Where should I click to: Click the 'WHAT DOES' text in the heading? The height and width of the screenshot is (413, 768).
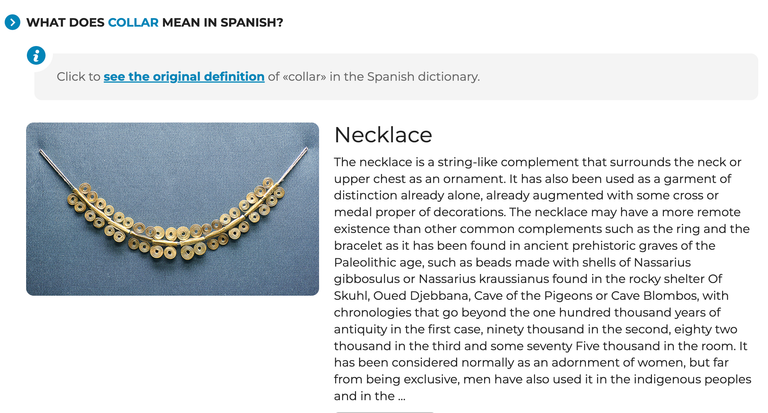click(65, 23)
